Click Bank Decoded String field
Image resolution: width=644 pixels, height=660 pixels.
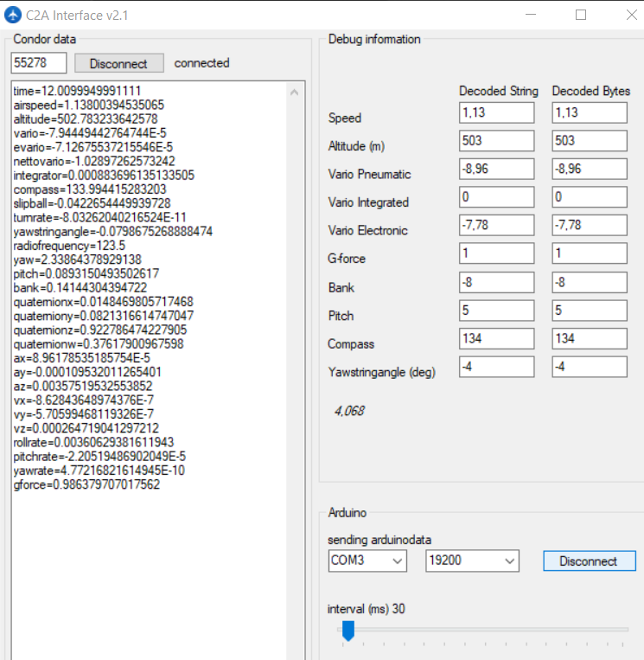pyautogui.click(x=497, y=282)
